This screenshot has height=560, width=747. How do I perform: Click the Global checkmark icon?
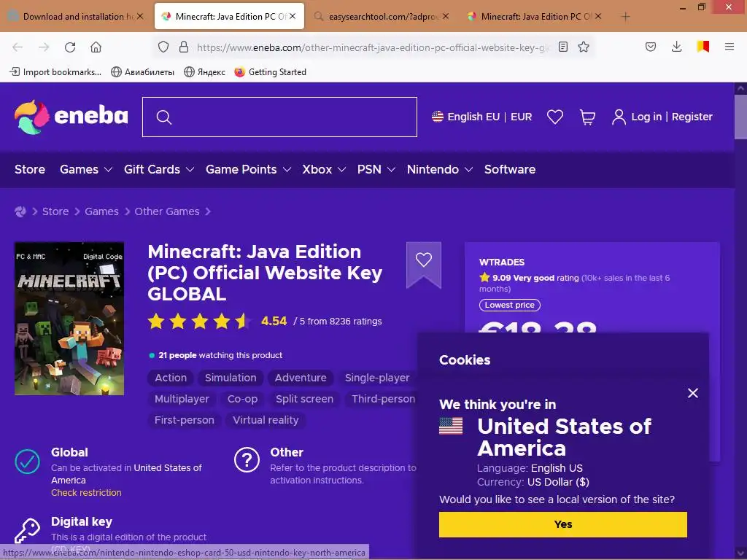click(27, 462)
